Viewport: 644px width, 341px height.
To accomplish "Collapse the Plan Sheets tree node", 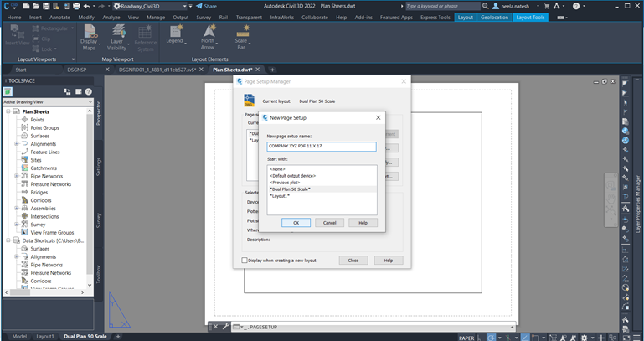I will click(x=8, y=111).
